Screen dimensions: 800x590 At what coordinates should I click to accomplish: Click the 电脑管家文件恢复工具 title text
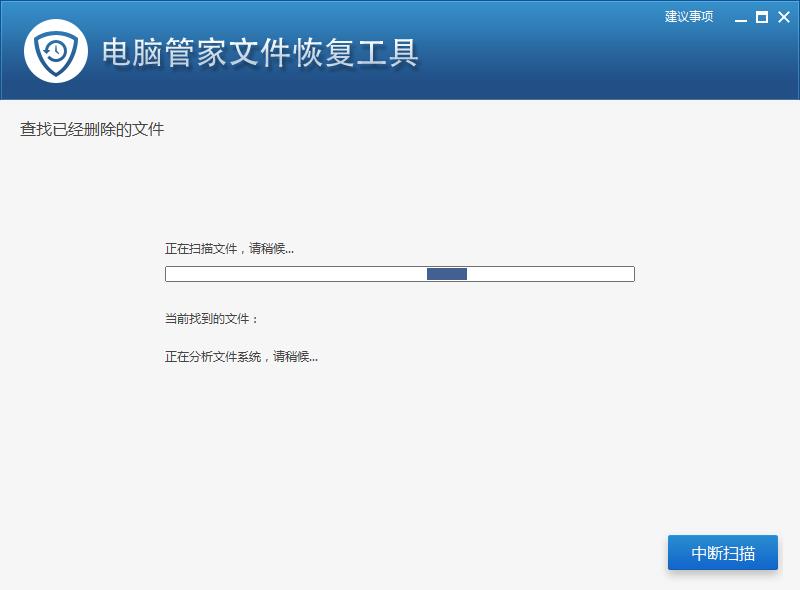click(x=260, y=52)
